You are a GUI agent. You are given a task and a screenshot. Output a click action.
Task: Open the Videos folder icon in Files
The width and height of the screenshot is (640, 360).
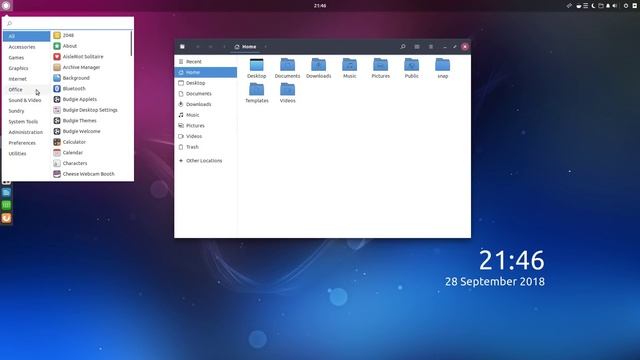(x=287, y=93)
